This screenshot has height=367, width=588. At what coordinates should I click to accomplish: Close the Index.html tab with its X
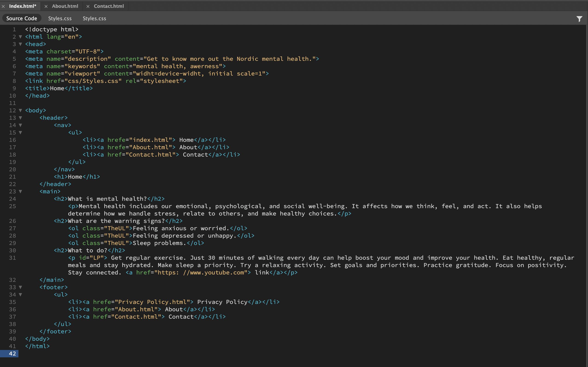click(x=3, y=6)
